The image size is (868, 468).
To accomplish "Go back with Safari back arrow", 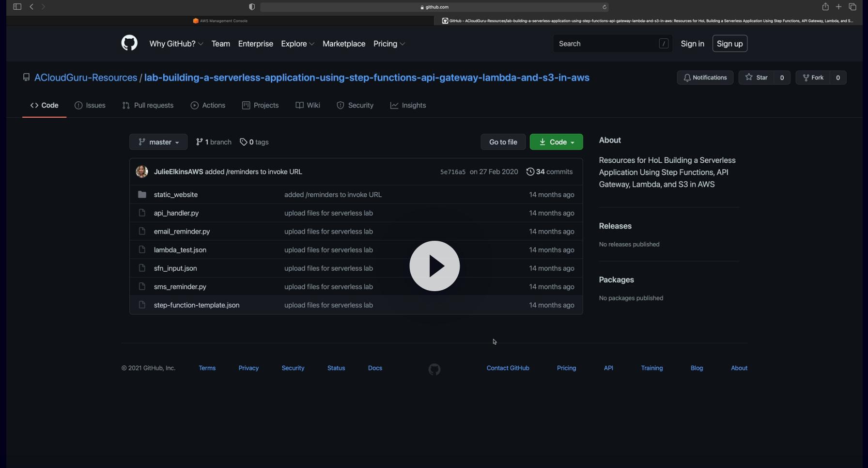I will pyautogui.click(x=31, y=7).
